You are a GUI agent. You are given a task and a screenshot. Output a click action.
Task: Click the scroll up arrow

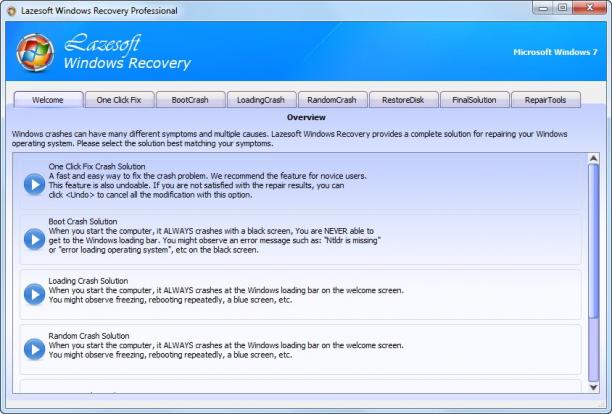click(593, 158)
